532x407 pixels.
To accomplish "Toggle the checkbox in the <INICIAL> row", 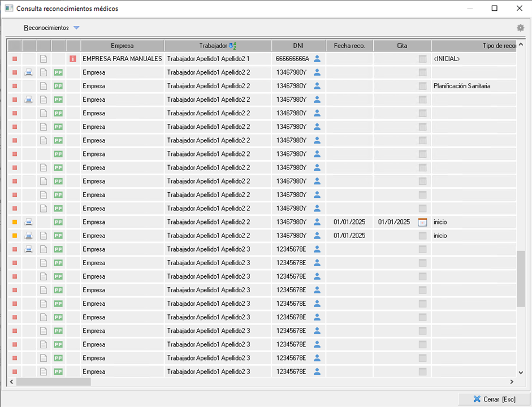I will click(x=422, y=59).
